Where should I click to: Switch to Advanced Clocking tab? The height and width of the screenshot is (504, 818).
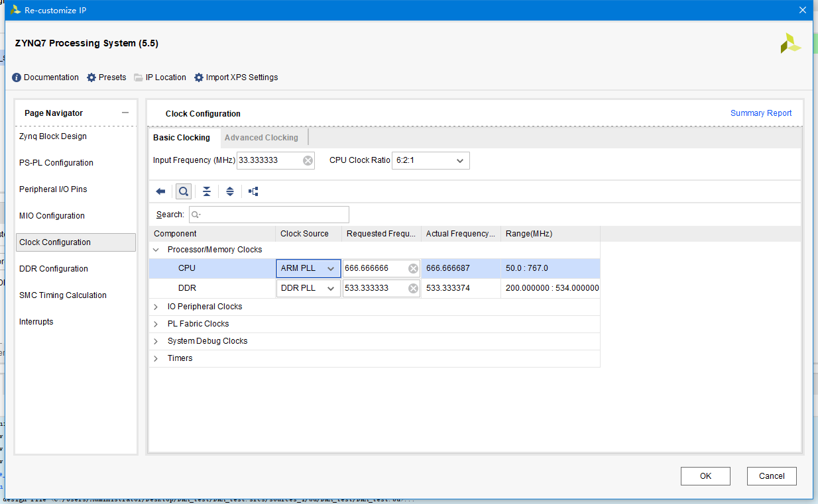pyautogui.click(x=261, y=138)
